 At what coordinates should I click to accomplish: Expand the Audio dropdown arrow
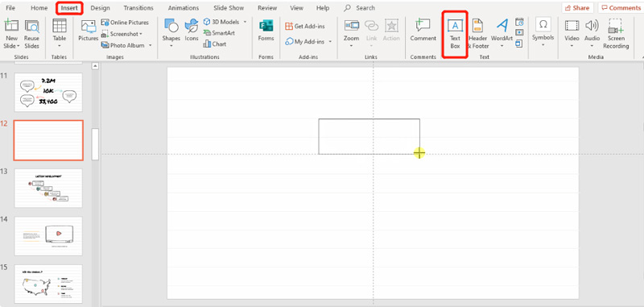[x=592, y=46]
